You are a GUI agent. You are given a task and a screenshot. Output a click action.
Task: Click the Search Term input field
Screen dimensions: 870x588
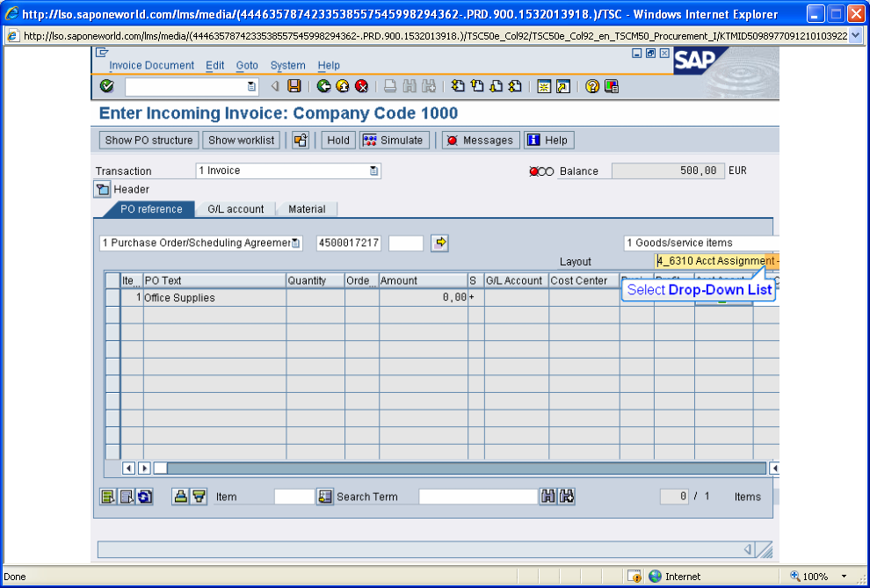click(478, 497)
